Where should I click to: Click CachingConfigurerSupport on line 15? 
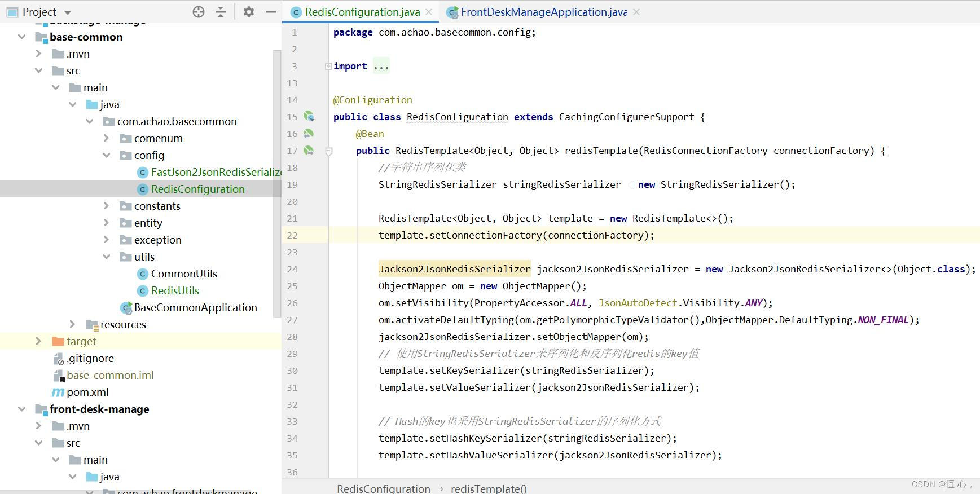[x=626, y=117]
